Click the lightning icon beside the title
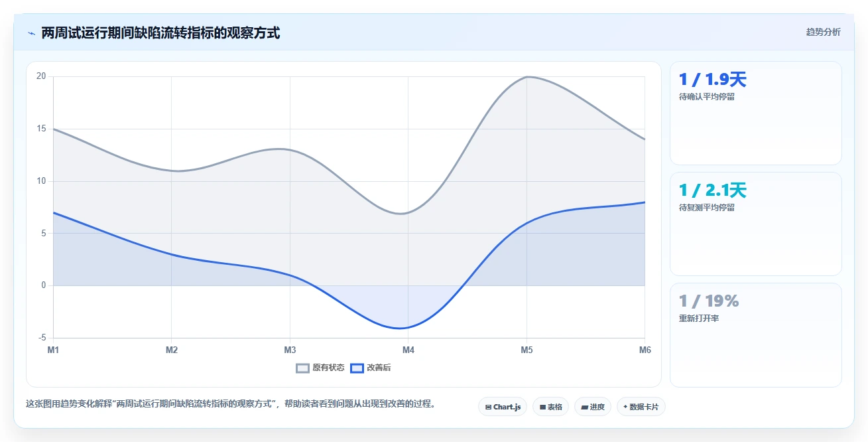This screenshot has height=442, width=868. coord(31,33)
